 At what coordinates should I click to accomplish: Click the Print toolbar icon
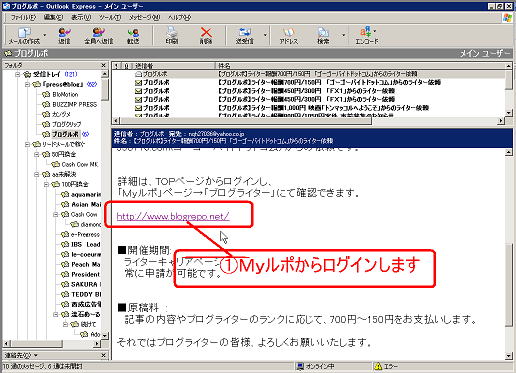(172, 35)
